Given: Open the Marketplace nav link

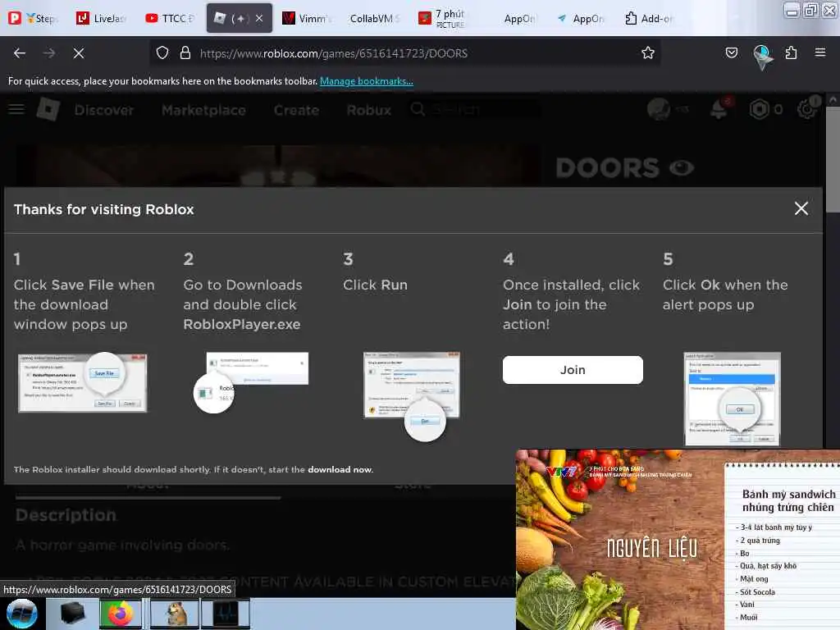Looking at the screenshot, I should (203, 110).
